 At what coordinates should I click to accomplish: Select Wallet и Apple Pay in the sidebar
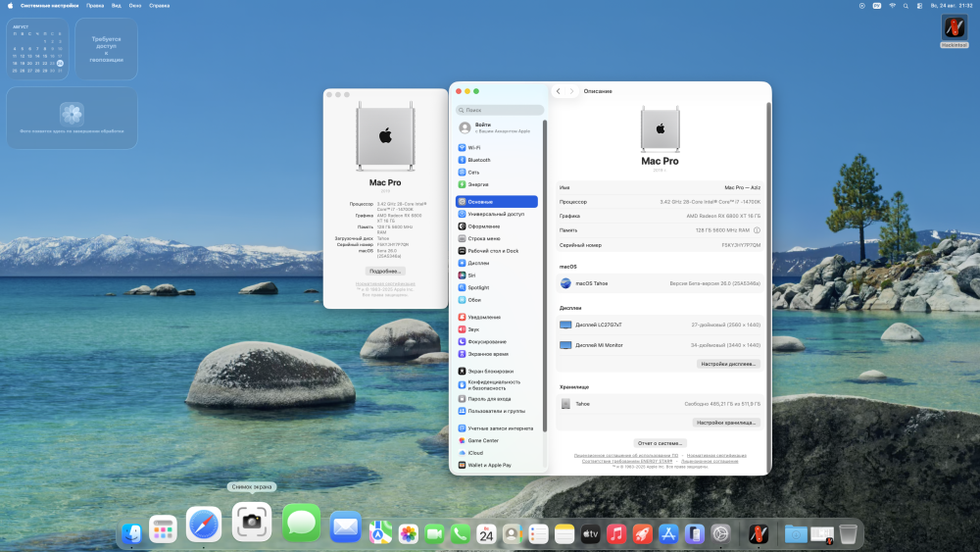pos(497,465)
